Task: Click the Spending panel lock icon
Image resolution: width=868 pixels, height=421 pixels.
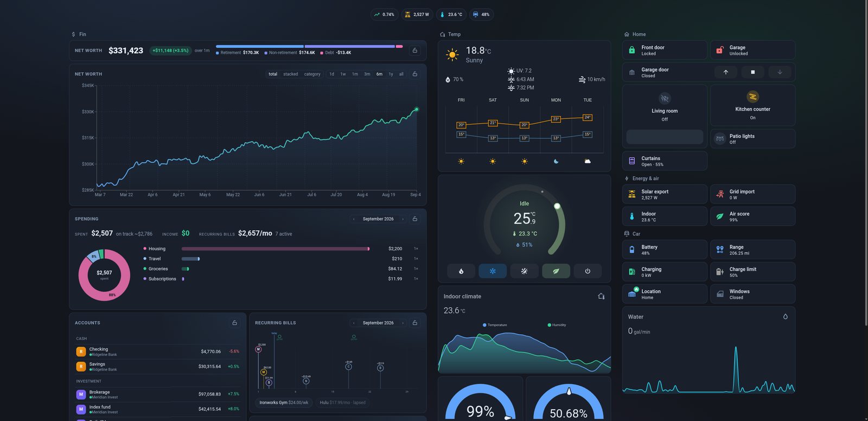Action: [415, 219]
